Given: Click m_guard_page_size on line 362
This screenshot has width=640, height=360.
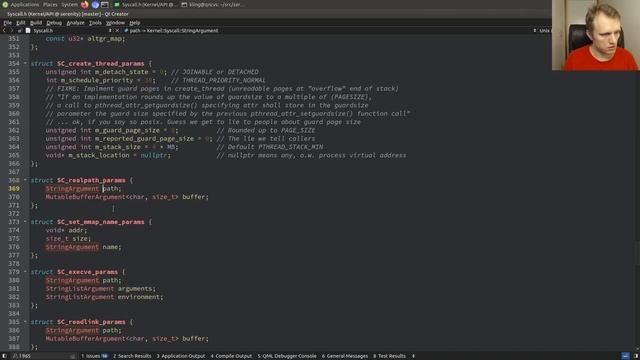Looking at the screenshot, I should pyautogui.click(x=127, y=130).
